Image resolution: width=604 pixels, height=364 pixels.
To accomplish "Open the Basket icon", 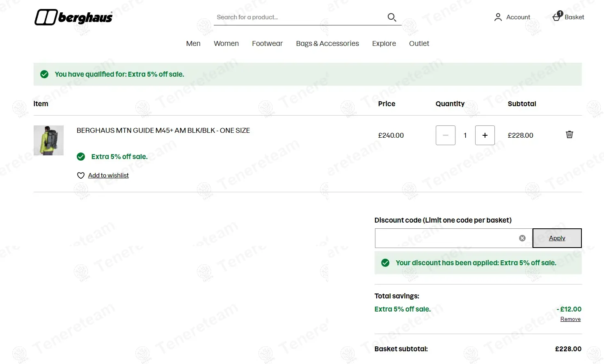I will [x=557, y=17].
